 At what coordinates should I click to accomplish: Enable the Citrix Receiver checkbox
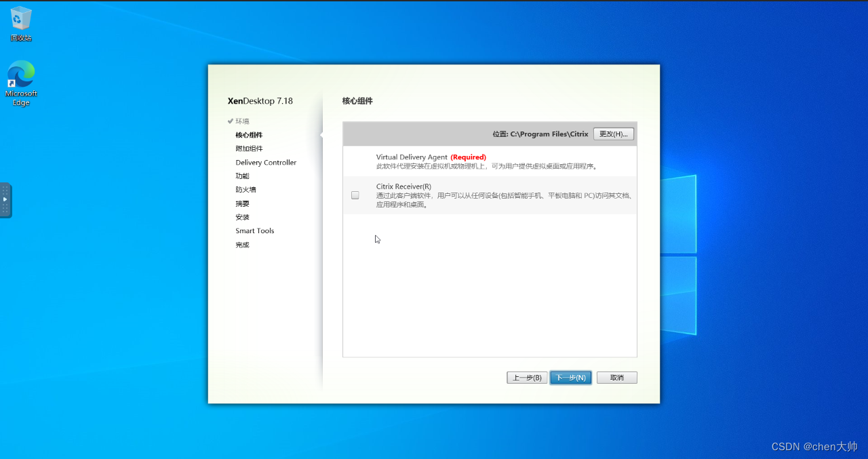pos(355,195)
